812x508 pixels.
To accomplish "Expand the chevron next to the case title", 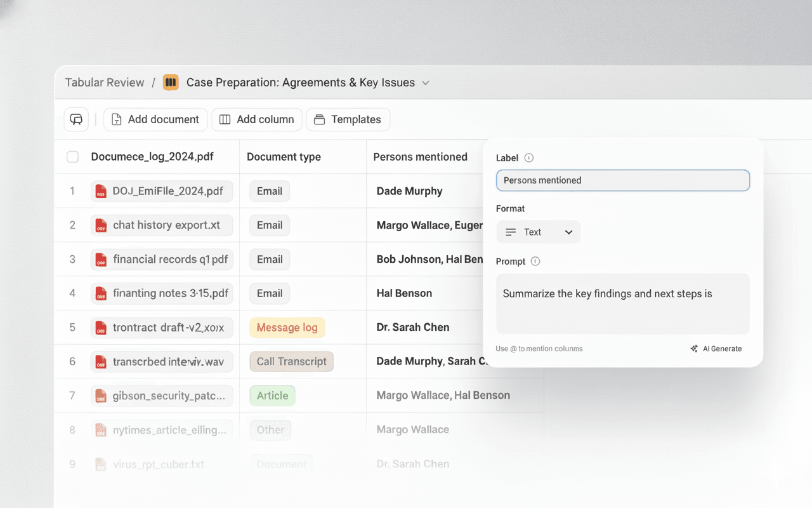I will click(x=425, y=83).
